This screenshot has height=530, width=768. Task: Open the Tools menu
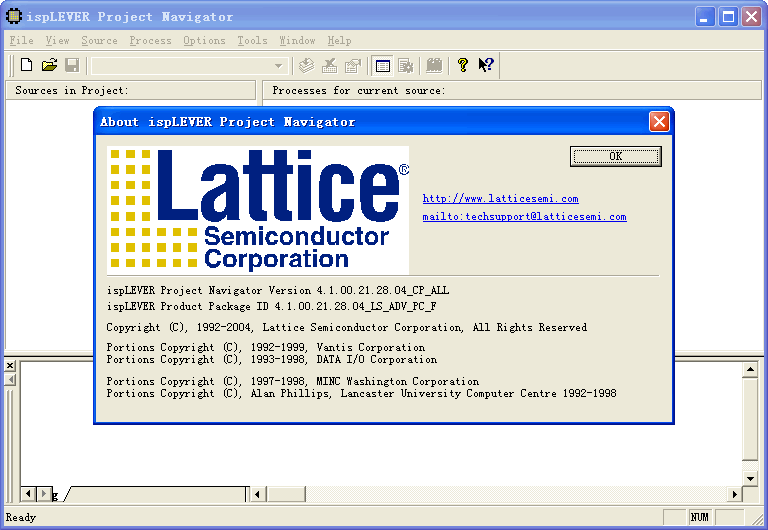pyautogui.click(x=252, y=41)
